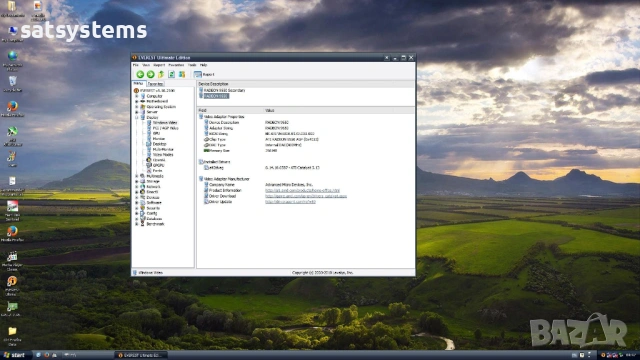Viewport: 640px width, 360px height.
Task: Go back with the green Back arrow
Action: point(140,74)
